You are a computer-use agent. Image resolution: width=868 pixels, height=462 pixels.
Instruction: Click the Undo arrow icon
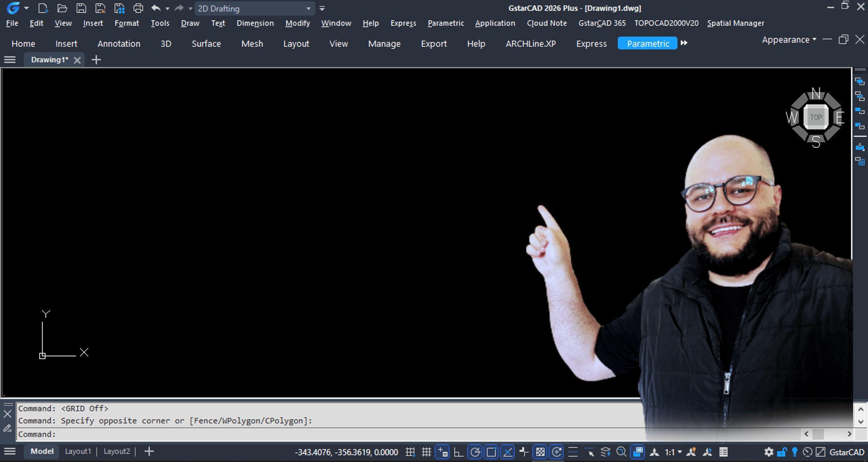coord(156,8)
